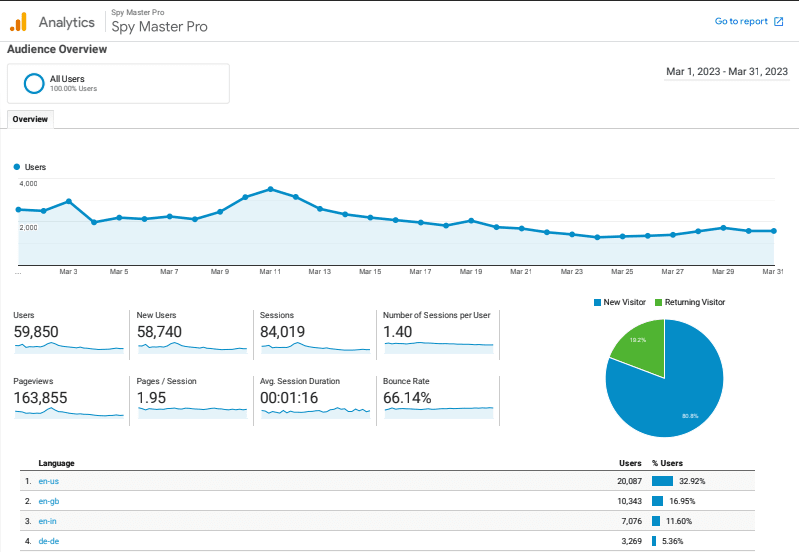Select the All Users segment box
This screenshot has width=799, height=552.
(x=118, y=84)
